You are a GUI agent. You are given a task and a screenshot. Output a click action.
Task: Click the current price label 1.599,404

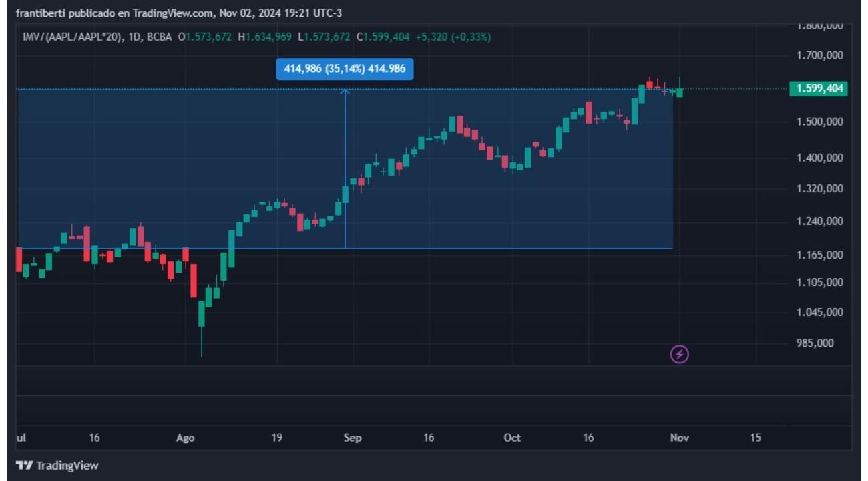tap(819, 88)
